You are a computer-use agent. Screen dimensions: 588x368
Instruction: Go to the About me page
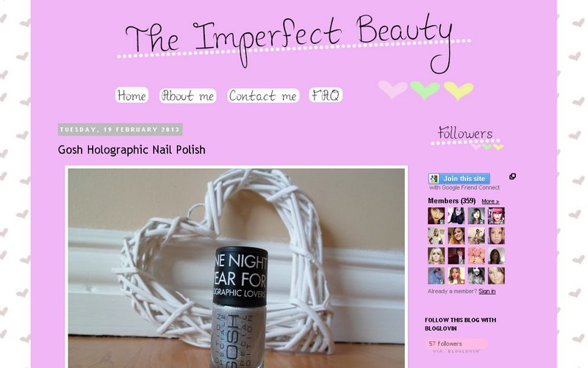pos(188,96)
